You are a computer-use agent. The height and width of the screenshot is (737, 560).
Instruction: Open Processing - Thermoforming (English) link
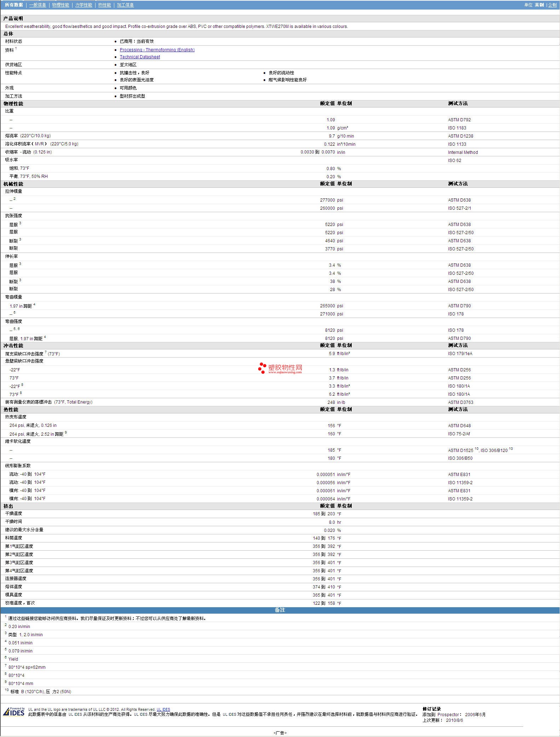pos(157,50)
